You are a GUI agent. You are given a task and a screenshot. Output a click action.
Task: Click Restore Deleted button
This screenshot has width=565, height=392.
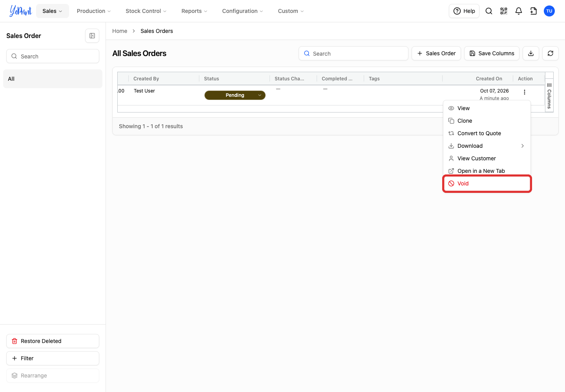coord(53,341)
